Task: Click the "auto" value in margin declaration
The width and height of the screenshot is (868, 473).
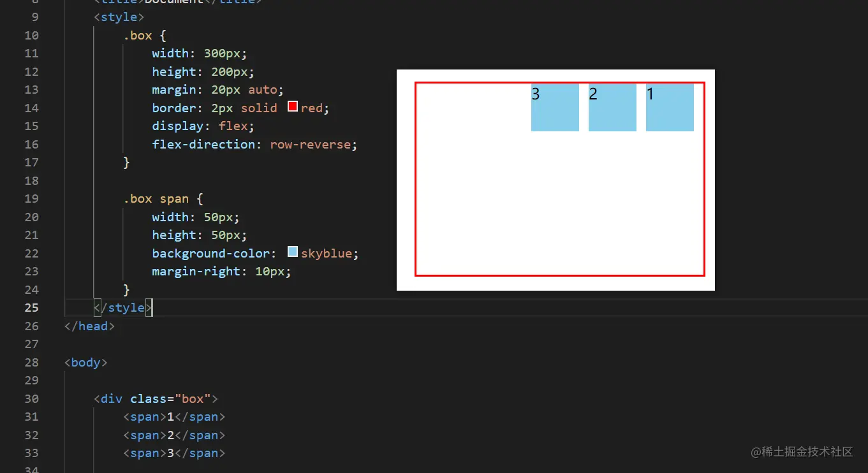Action: coord(263,90)
